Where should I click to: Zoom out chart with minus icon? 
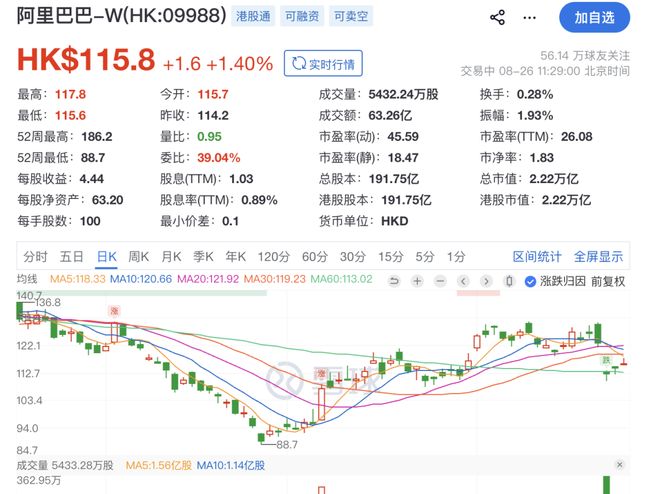(x=440, y=281)
